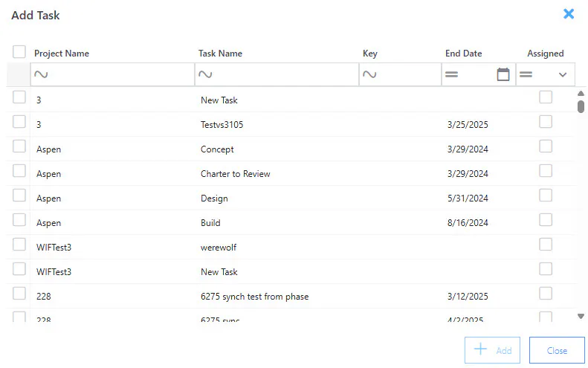588x368 pixels.
Task: Select row checkbox for Design task
Action: point(19,196)
